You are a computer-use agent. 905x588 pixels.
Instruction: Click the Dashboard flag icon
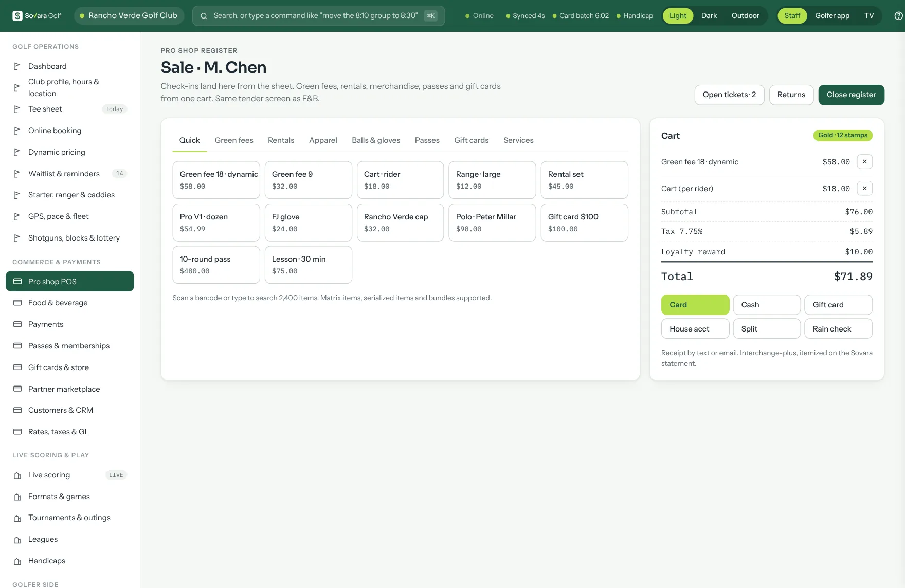click(17, 66)
